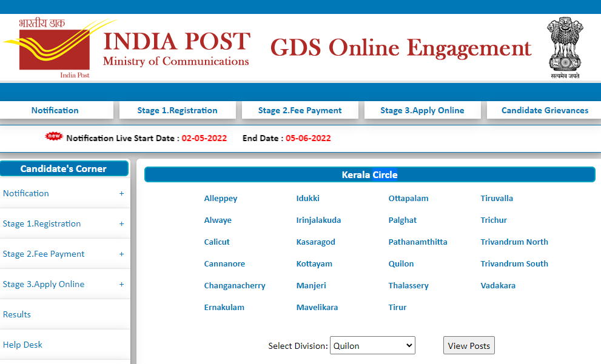This screenshot has height=364, width=601.
Task: Select the Alleppey division link
Action: [x=221, y=199]
